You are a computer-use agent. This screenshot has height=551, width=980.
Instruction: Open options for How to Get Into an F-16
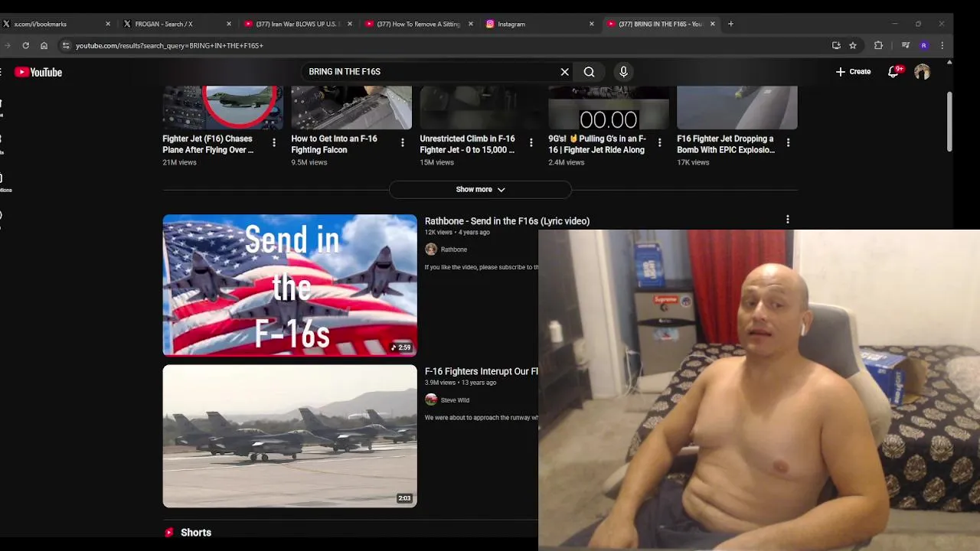pos(403,142)
